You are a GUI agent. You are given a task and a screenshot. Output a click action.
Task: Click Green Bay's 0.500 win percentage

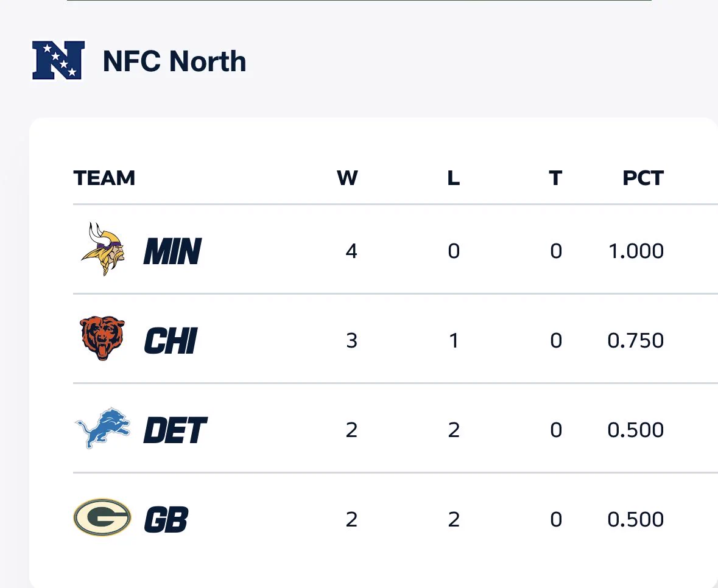coord(636,519)
